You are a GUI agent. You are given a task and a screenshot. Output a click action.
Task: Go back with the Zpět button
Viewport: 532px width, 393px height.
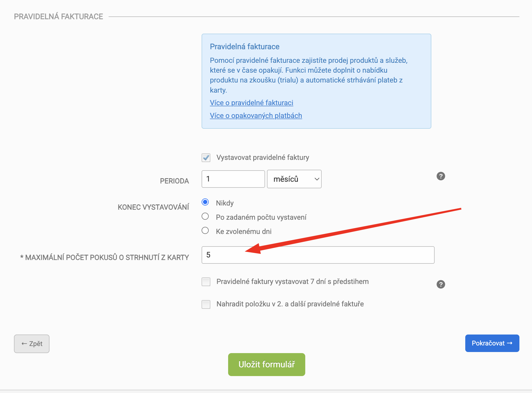point(32,344)
